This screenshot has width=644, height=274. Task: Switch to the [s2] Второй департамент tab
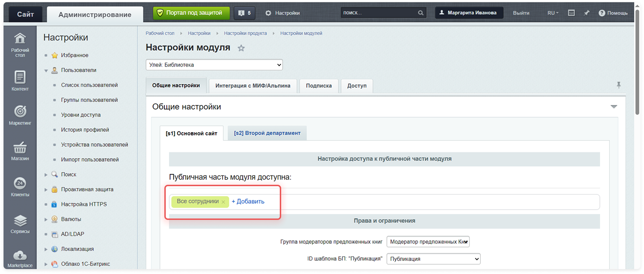(267, 133)
